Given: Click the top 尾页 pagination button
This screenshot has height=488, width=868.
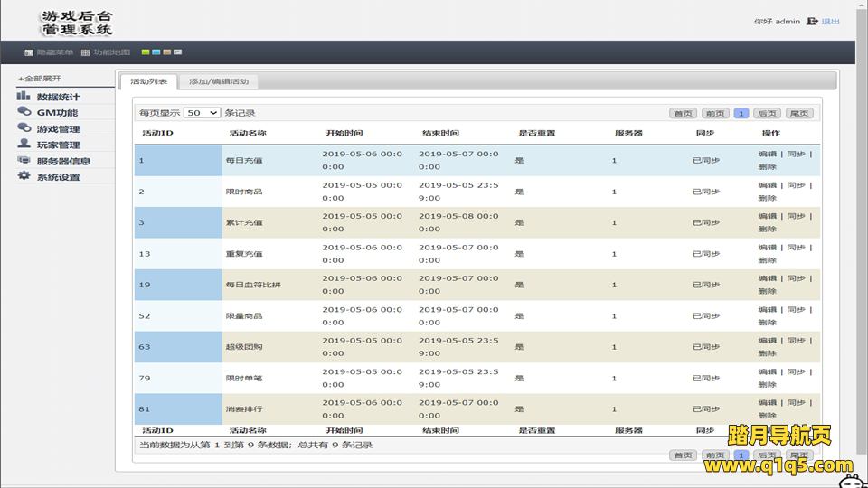Looking at the screenshot, I should point(798,114).
